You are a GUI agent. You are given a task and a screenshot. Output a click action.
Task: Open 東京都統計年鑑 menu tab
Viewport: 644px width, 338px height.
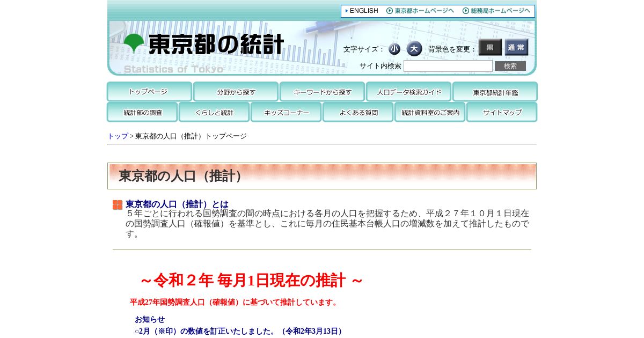(495, 91)
